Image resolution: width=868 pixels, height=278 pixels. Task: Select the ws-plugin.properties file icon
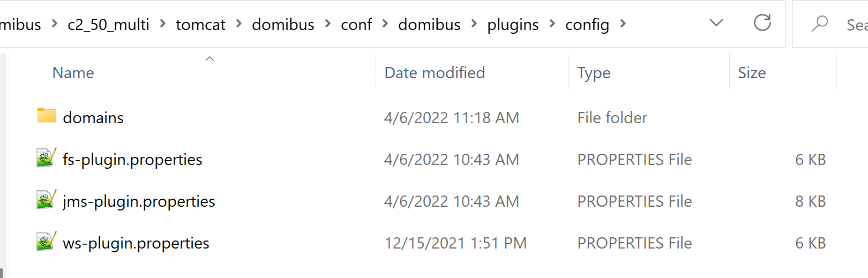tap(46, 242)
